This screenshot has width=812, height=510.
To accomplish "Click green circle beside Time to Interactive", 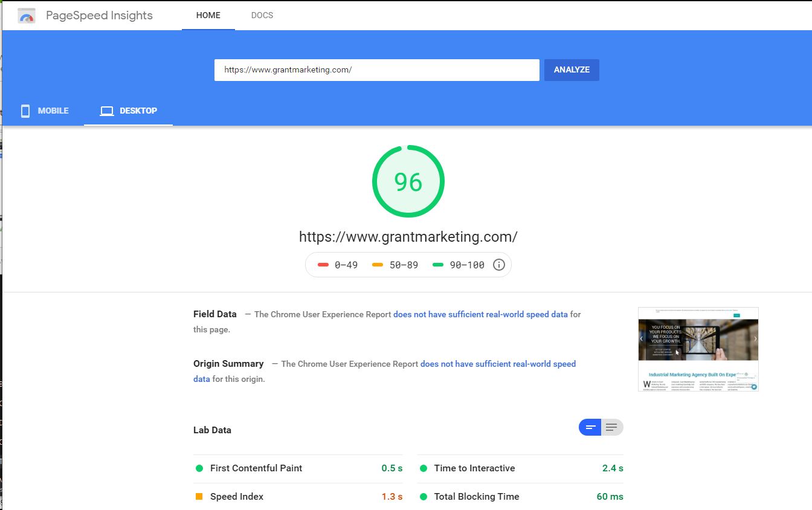I will (423, 468).
